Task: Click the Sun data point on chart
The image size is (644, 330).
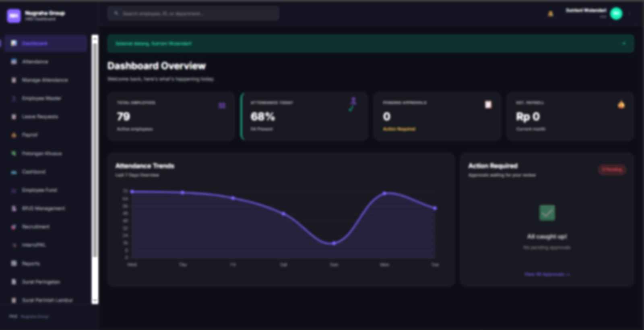Action: click(334, 243)
